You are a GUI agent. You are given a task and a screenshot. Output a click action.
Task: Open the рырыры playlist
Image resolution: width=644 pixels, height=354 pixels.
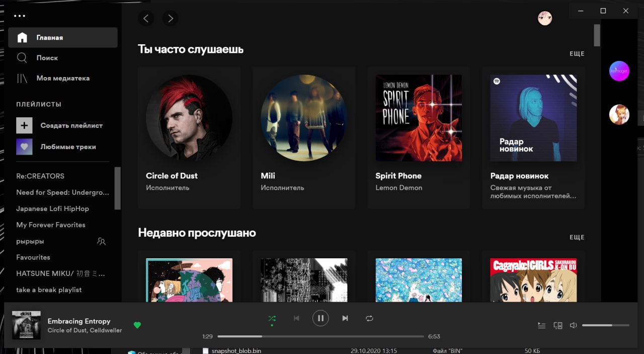coord(30,241)
